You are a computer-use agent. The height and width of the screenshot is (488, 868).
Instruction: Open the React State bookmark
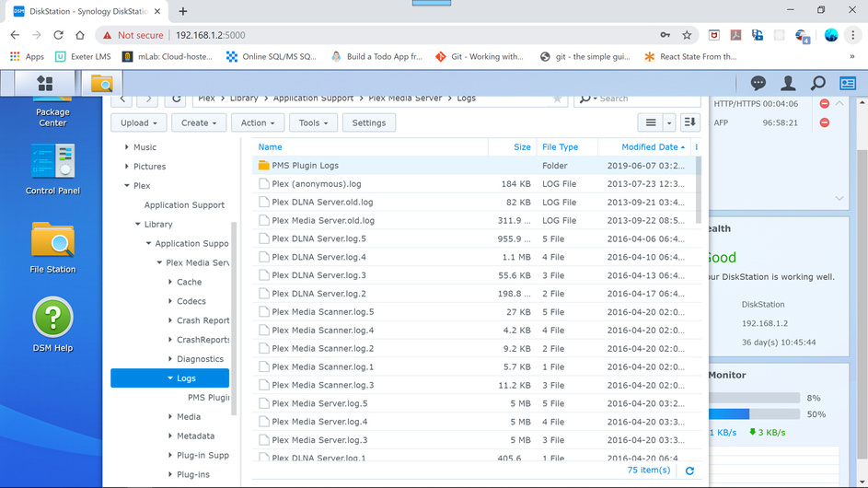(x=690, y=56)
